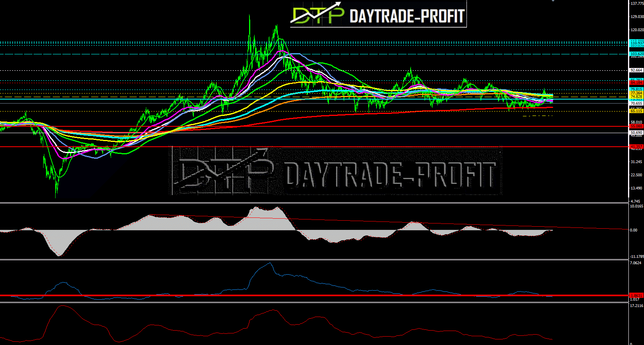644x345 pixels.
Task: Click the 17.2116 bottom indicator scale label
Action: pos(637,306)
